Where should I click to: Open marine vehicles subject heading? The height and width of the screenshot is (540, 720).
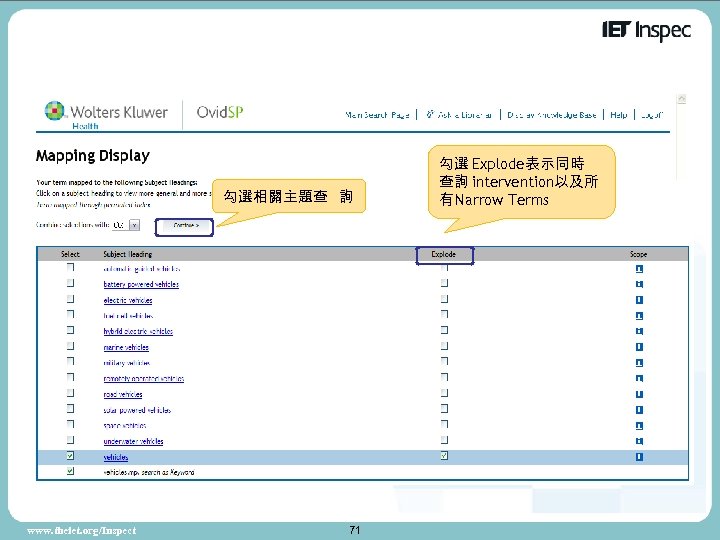click(126, 347)
